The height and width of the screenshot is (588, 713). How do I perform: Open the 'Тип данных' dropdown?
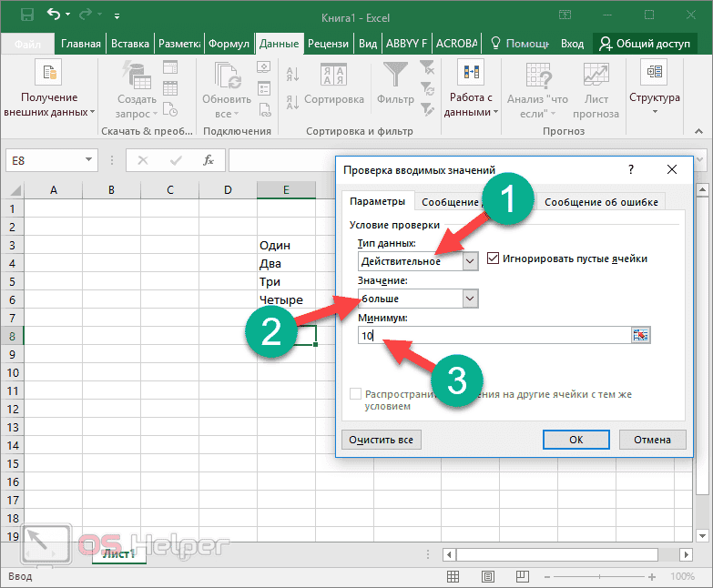click(x=470, y=261)
